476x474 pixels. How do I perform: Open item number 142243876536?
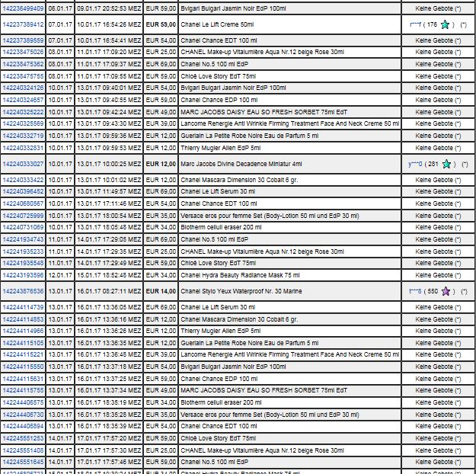(23, 291)
